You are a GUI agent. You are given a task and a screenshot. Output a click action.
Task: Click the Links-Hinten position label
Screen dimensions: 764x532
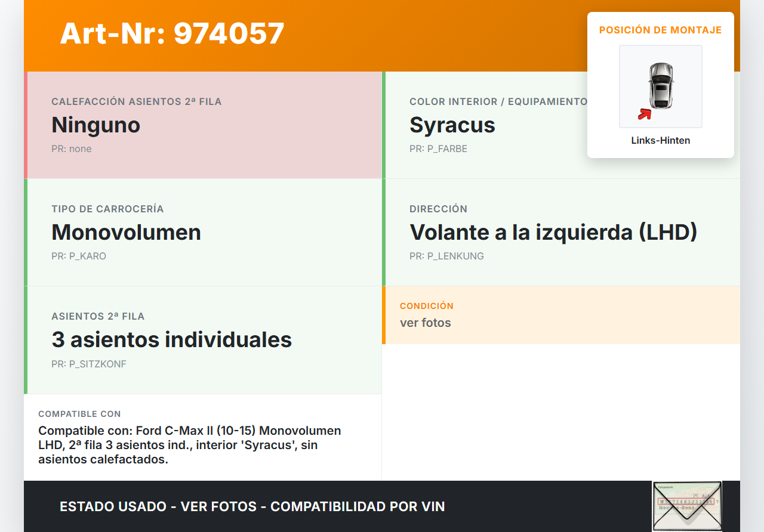tap(660, 141)
